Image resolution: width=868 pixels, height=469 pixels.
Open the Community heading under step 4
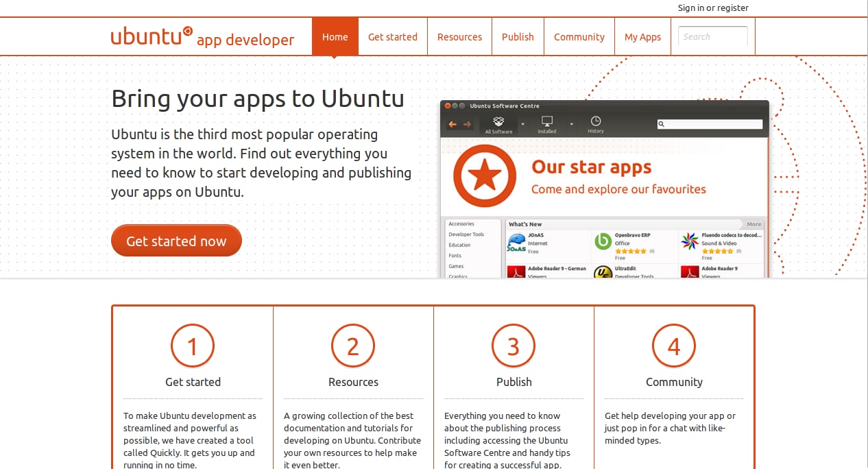click(674, 382)
